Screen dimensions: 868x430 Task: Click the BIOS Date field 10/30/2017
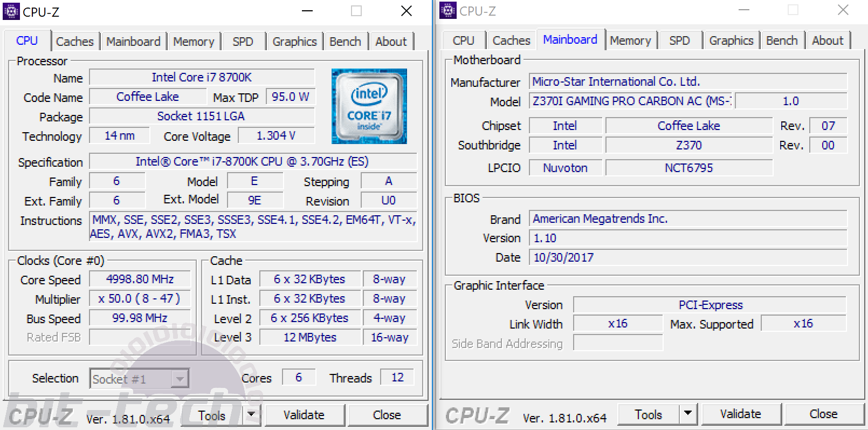[x=688, y=257]
